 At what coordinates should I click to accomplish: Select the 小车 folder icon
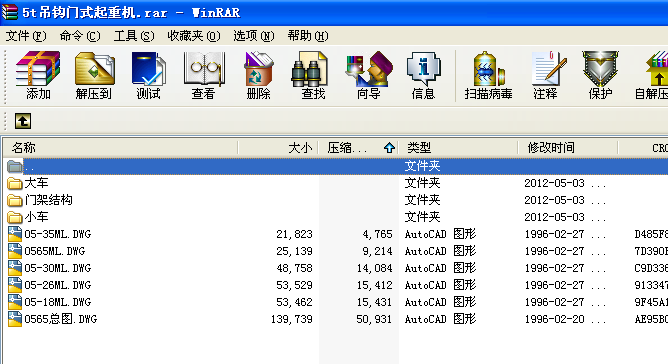point(14,217)
